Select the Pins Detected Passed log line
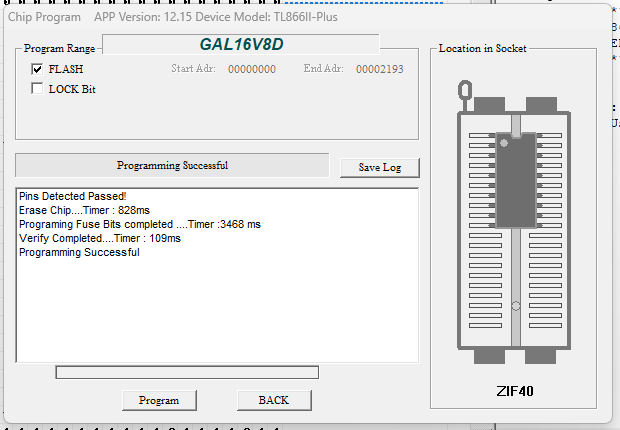The image size is (620, 430). click(x=72, y=196)
